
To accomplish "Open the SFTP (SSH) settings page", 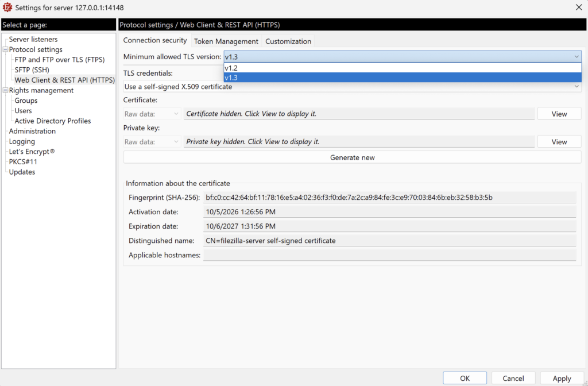I will [32, 70].
